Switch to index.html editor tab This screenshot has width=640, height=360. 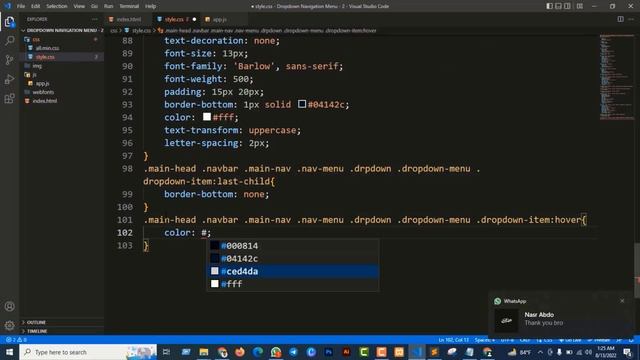coord(129,19)
